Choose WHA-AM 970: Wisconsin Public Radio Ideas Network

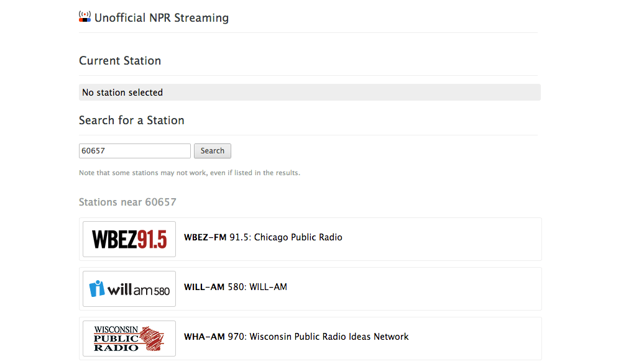296,337
